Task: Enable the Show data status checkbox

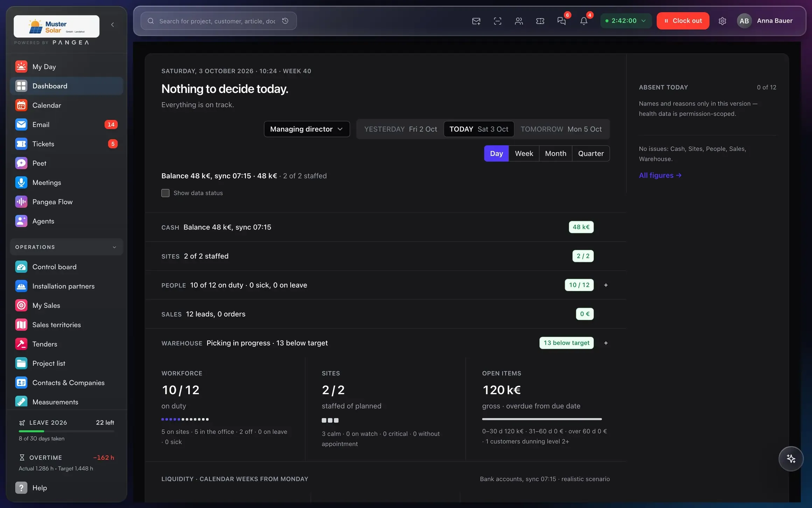Action: click(165, 193)
